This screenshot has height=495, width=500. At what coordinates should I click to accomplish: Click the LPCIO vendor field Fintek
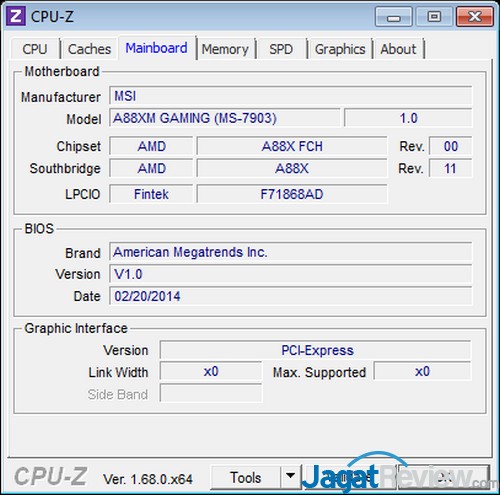pos(151,194)
